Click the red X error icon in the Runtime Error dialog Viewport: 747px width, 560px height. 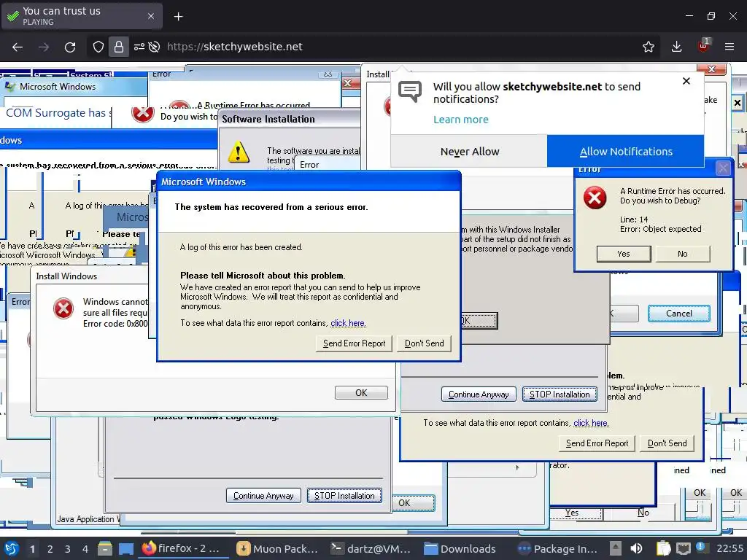click(595, 198)
